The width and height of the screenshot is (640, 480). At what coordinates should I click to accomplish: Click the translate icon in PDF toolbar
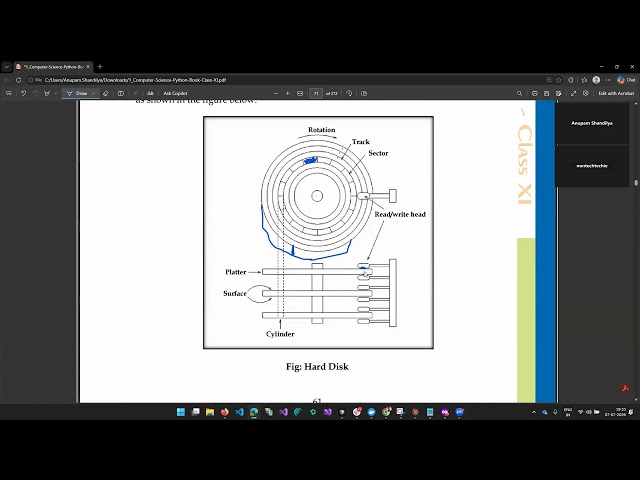pos(151,93)
